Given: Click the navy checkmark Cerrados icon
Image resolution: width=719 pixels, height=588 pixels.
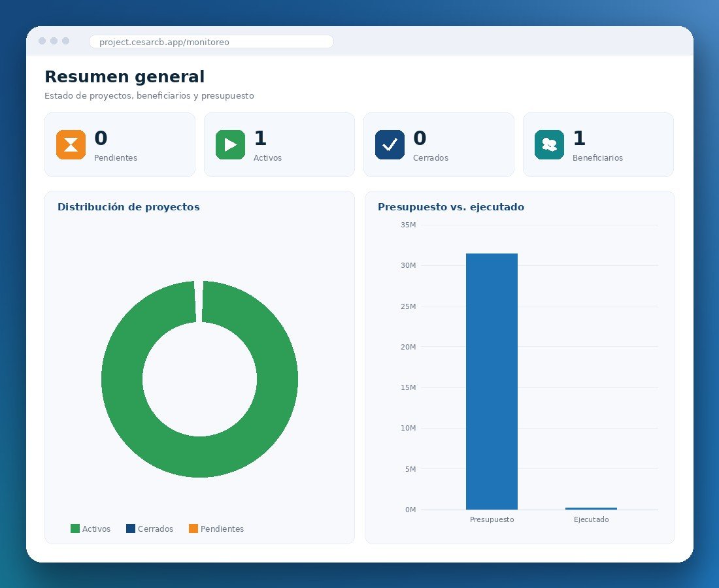Looking at the screenshot, I should [x=390, y=145].
